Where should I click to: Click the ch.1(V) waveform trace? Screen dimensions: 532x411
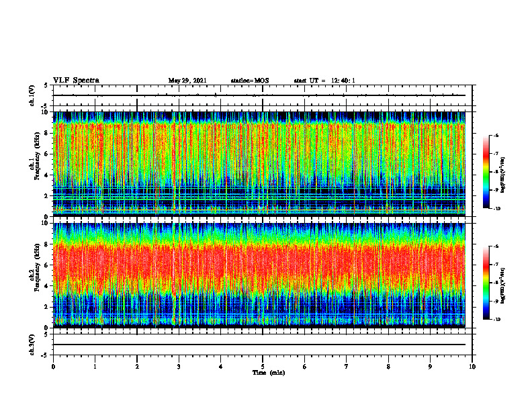tap(259, 95)
